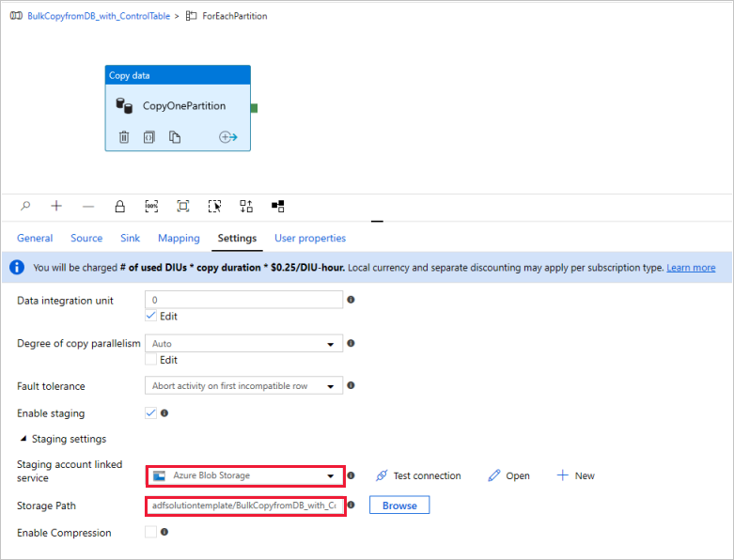
Task: Click the Copy data database icon
Action: pyautogui.click(x=124, y=106)
